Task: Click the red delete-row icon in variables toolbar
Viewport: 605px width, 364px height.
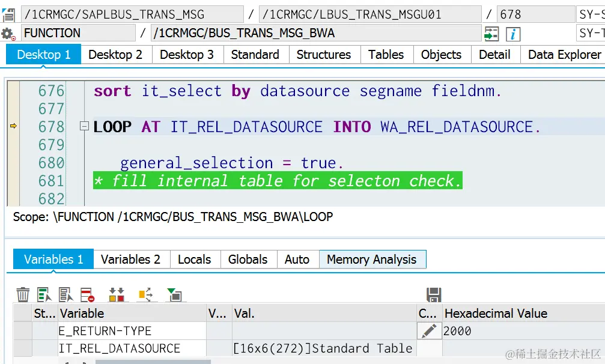Action: (x=88, y=294)
